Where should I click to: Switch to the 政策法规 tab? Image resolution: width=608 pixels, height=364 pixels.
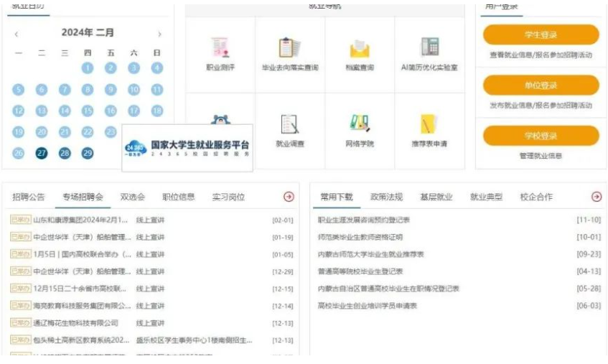[386, 197]
